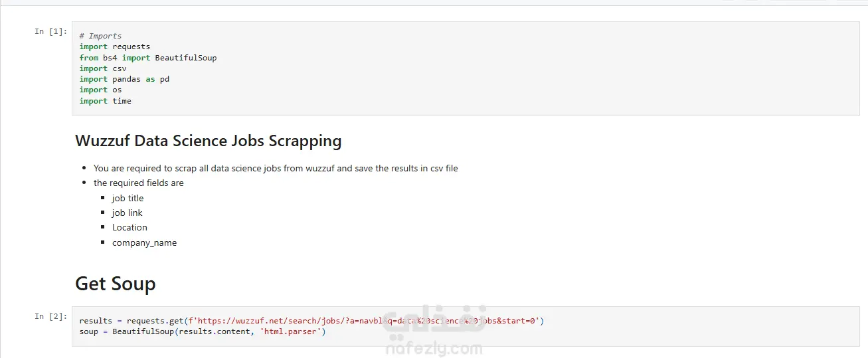Screen dimensions: 868x358
Task: Select heading 'Wuzzuf Data Science Jobs Scrapping'
Action: [209, 141]
